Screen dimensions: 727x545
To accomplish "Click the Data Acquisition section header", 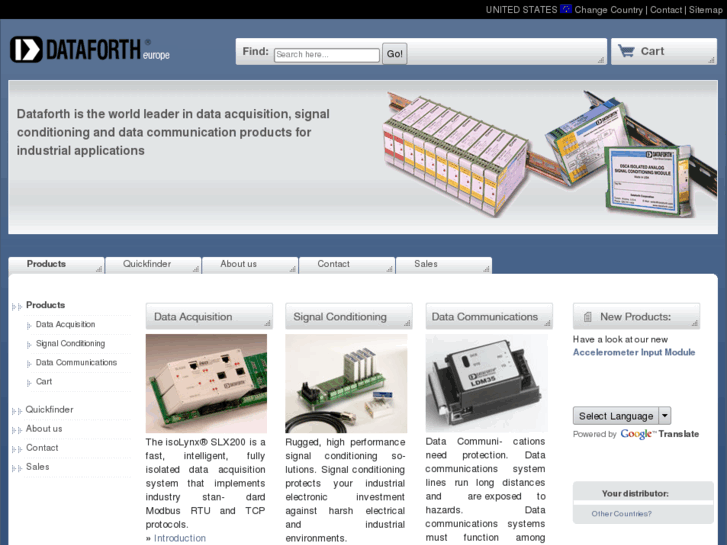I will tap(209, 316).
